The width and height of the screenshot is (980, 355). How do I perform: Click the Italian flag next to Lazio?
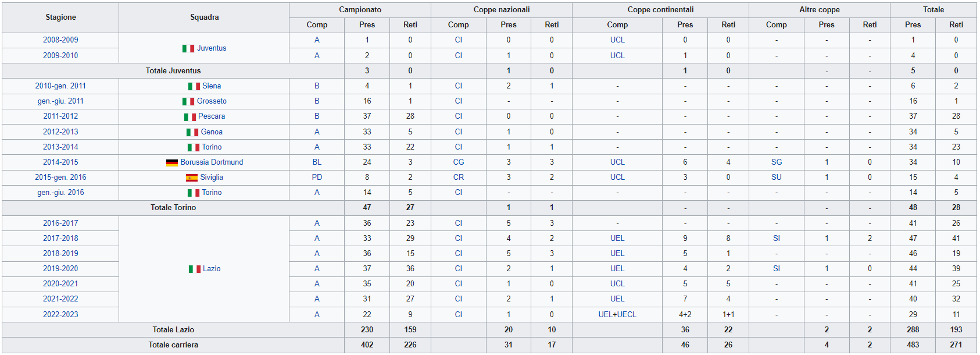pyautogui.click(x=195, y=269)
